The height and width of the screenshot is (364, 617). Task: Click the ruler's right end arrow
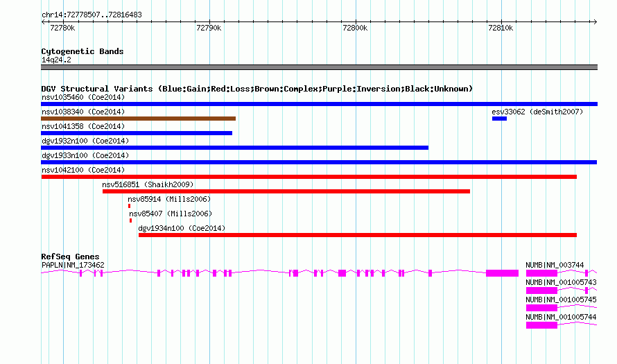[596, 22]
